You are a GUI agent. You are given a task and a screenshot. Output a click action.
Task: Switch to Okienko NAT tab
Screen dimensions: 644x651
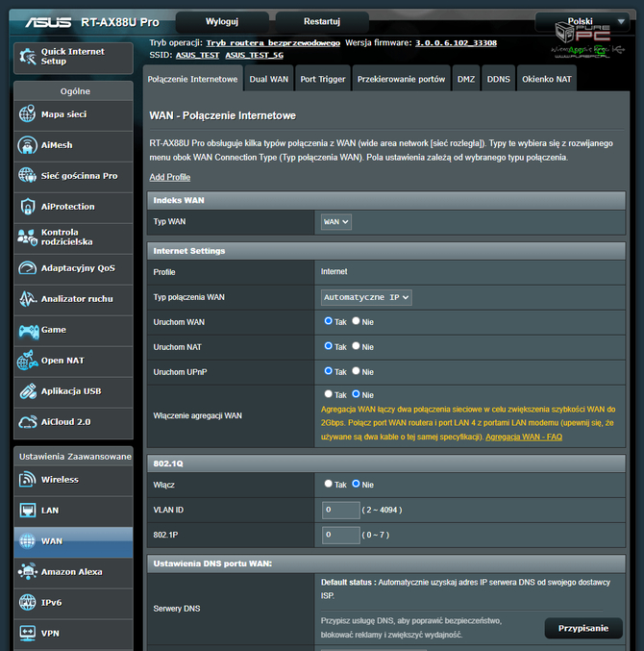[x=547, y=79]
